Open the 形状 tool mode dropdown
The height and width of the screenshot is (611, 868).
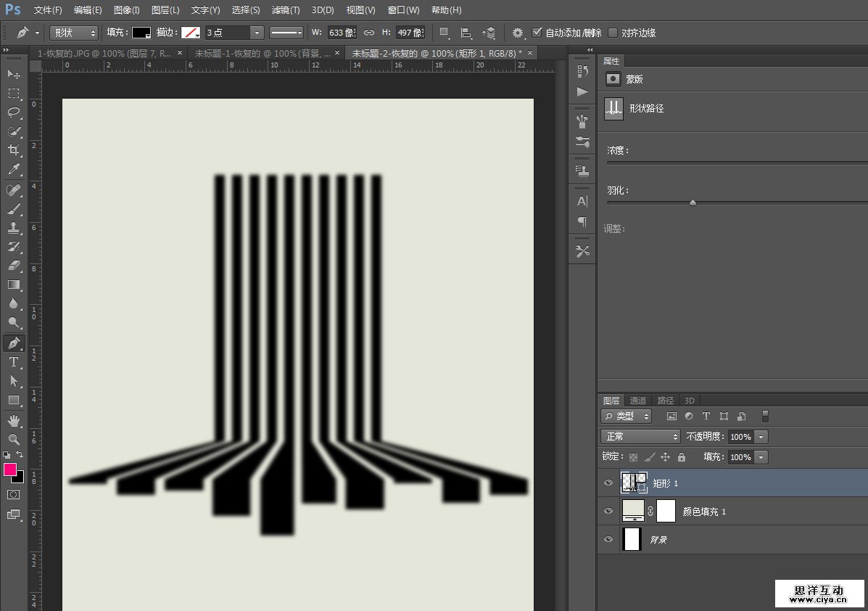click(74, 33)
